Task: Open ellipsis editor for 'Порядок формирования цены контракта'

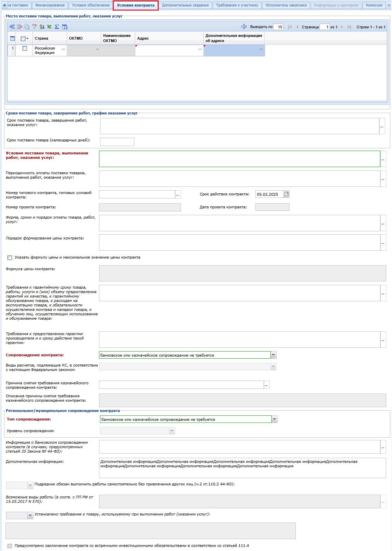Action: (383, 243)
